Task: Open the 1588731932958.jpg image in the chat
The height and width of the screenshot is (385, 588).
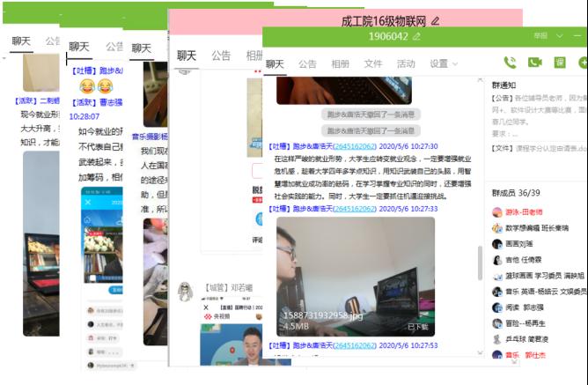Action: [x=356, y=277]
